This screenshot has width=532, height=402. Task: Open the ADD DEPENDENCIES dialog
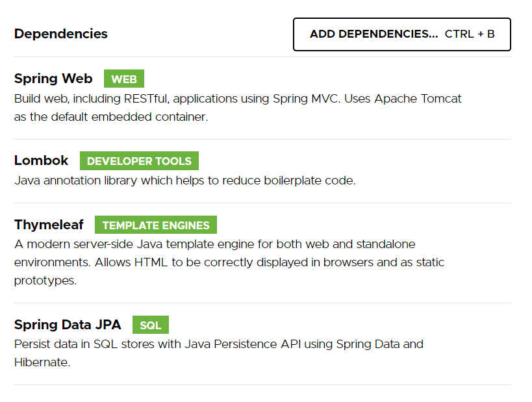click(401, 34)
